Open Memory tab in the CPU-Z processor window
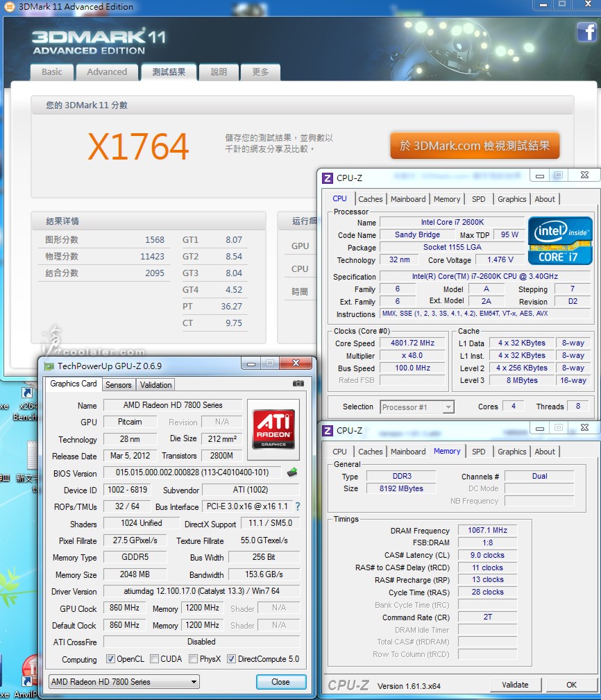Screen dimensions: 601x700 (447, 199)
